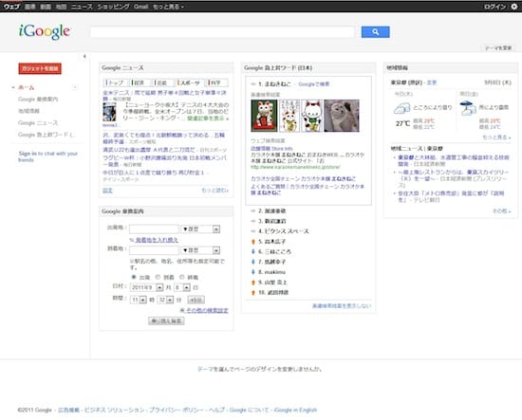
Task: Open the minute dropdown showing 32
Action: 165,300
